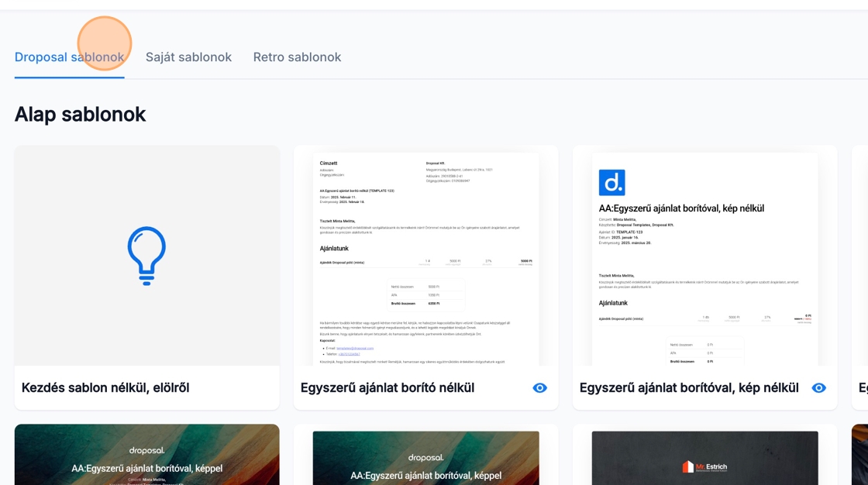This screenshot has height=485, width=868.
Task: Click 'Egyszerű ajánlat borítóval, kép nélkül' title text
Action: (x=689, y=388)
